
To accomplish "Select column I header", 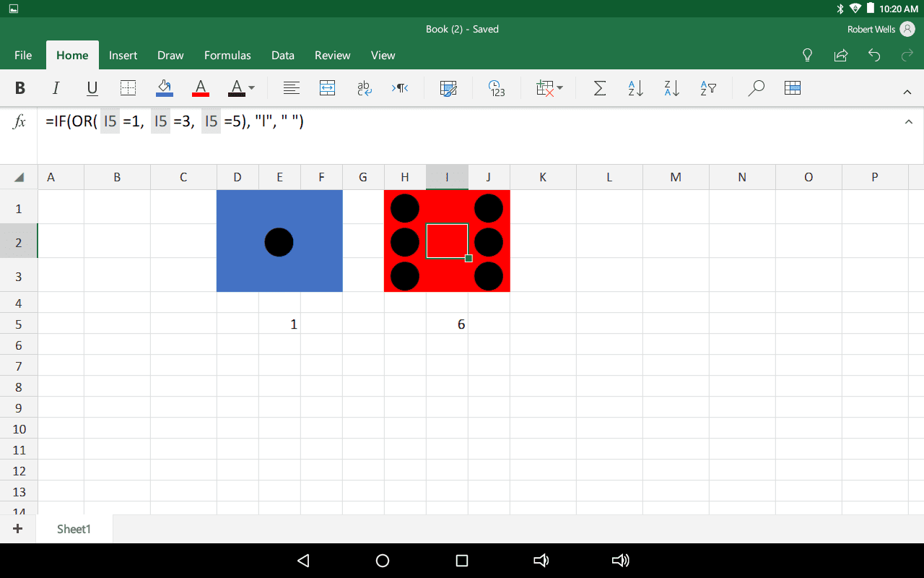I will (x=447, y=177).
